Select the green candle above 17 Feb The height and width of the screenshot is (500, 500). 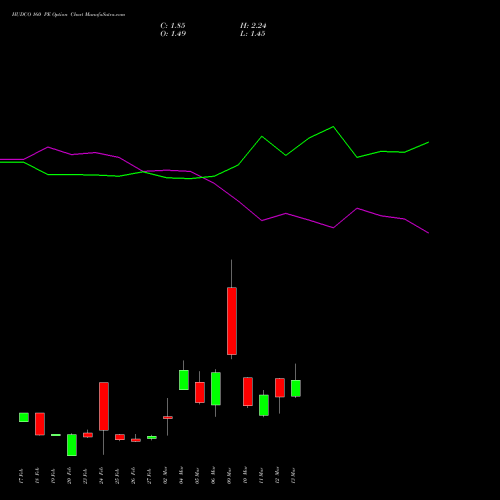(24, 417)
